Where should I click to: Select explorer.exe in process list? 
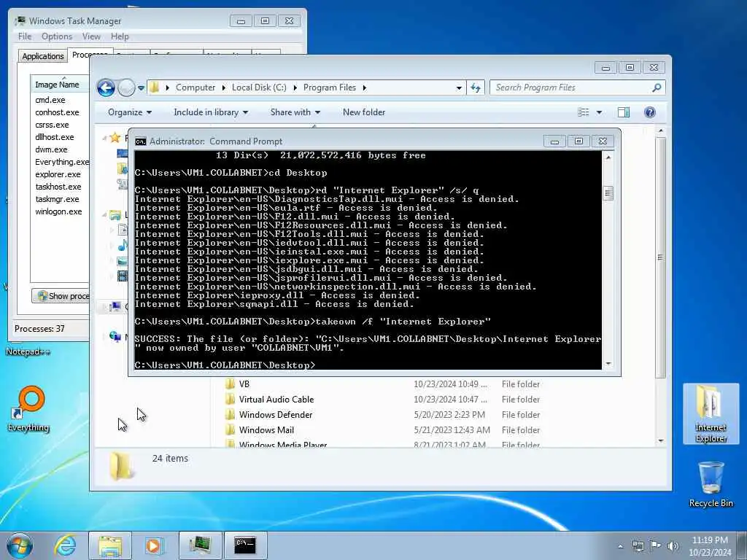click(x=58, y=174)
